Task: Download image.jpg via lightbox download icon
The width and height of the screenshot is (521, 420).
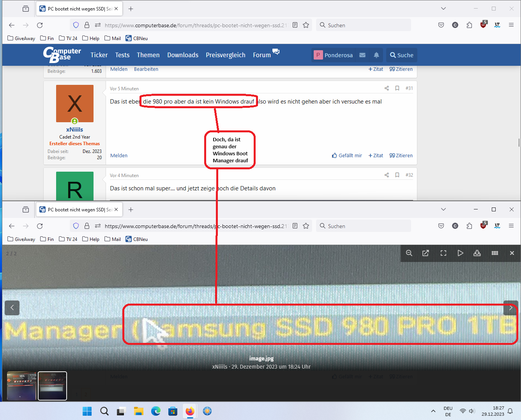Action: pos(477,253)
